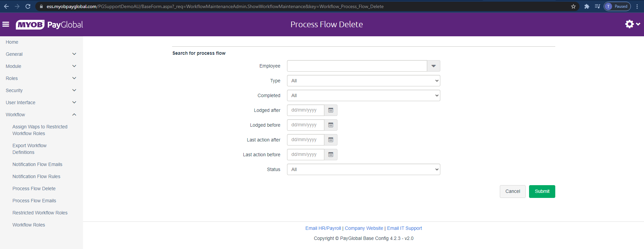Open the Completed dropdown
The width and height of the screenshot is (644, 249).
(x=363, y=95)
